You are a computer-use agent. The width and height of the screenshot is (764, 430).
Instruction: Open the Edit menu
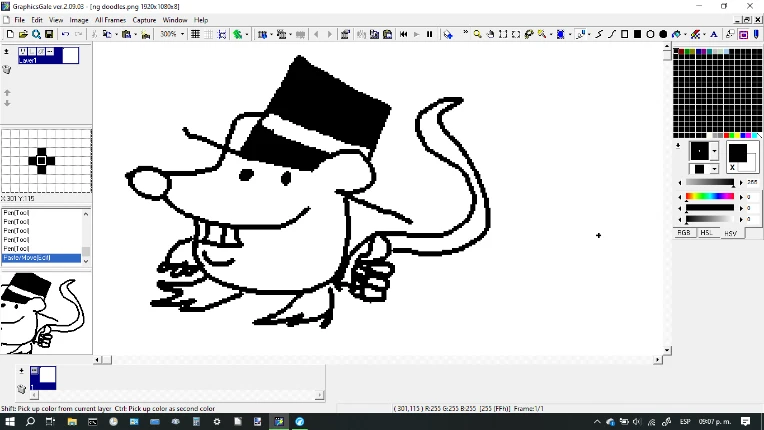coord(37,20)
